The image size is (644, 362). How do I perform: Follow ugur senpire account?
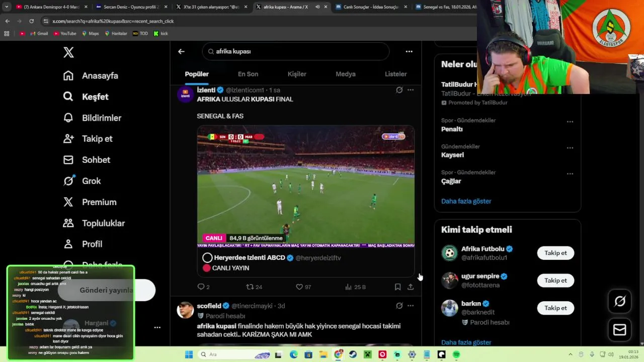pyautogui.click(x=555, y=281)
